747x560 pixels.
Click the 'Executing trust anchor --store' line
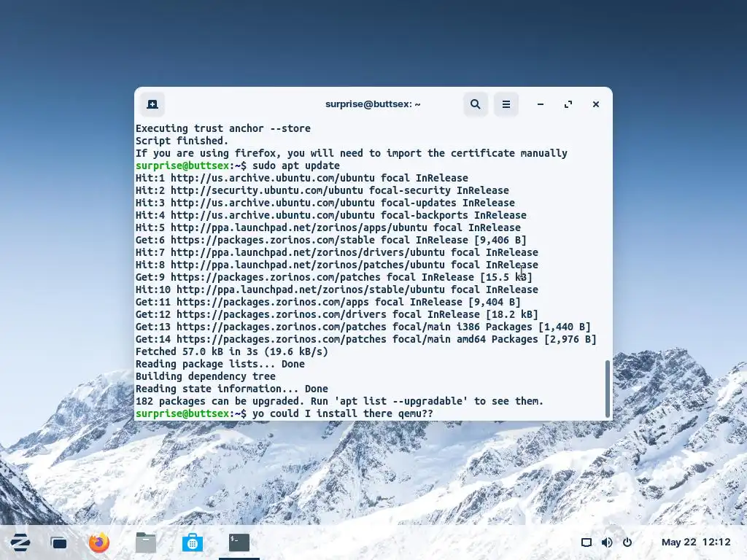(x=223, y=128)
